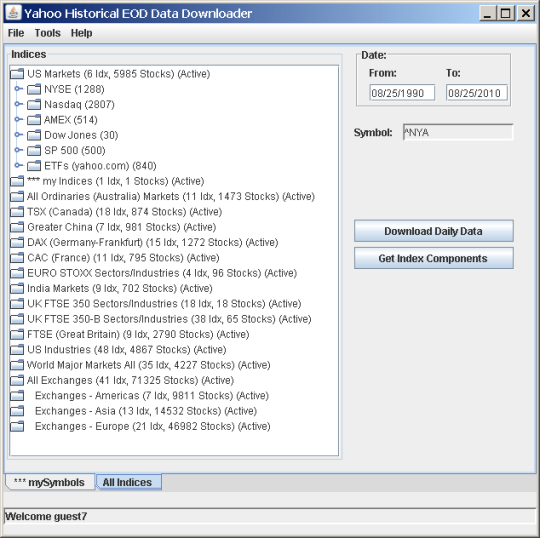Click the CAC (France) folder icon
This screenshot has height=538, width=540.
tap(17, 258)
